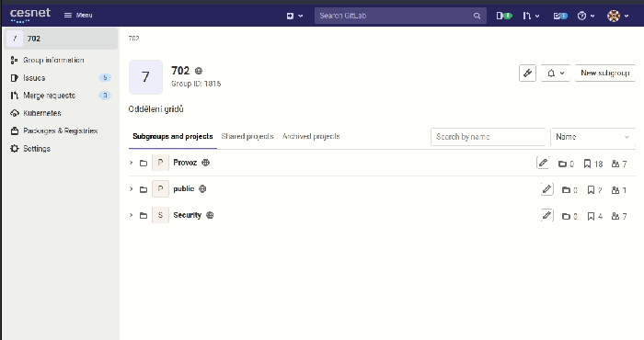Click the Packages & Registries icon

pyautogui.click(x=15, y=130)
